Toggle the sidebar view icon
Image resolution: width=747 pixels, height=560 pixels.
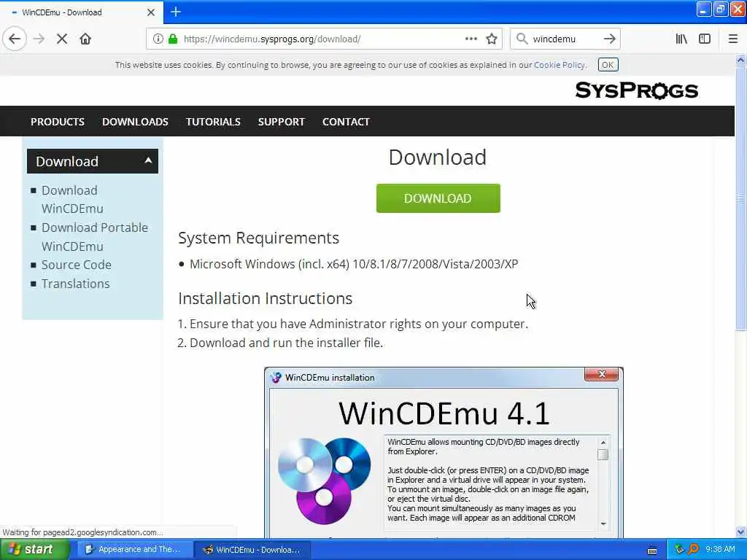click(705, 39)
